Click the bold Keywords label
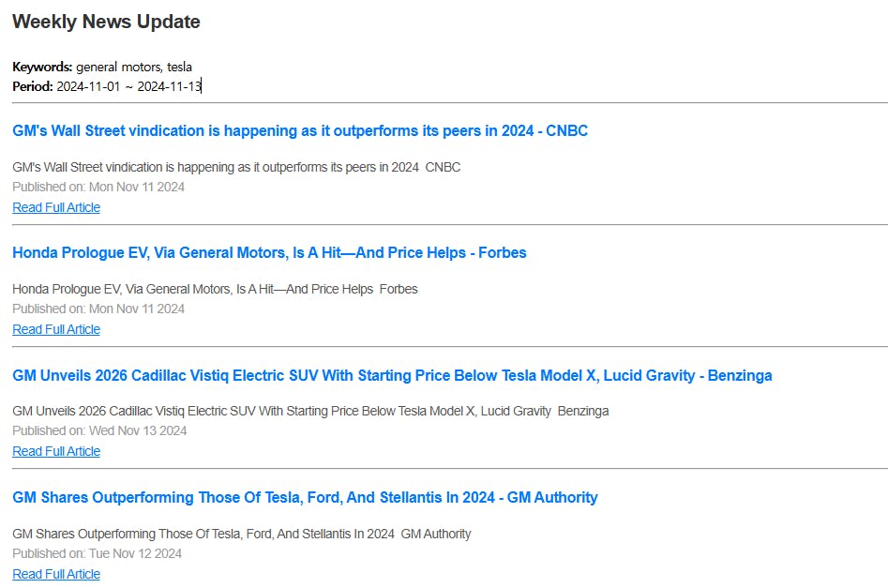 point(42,68)
